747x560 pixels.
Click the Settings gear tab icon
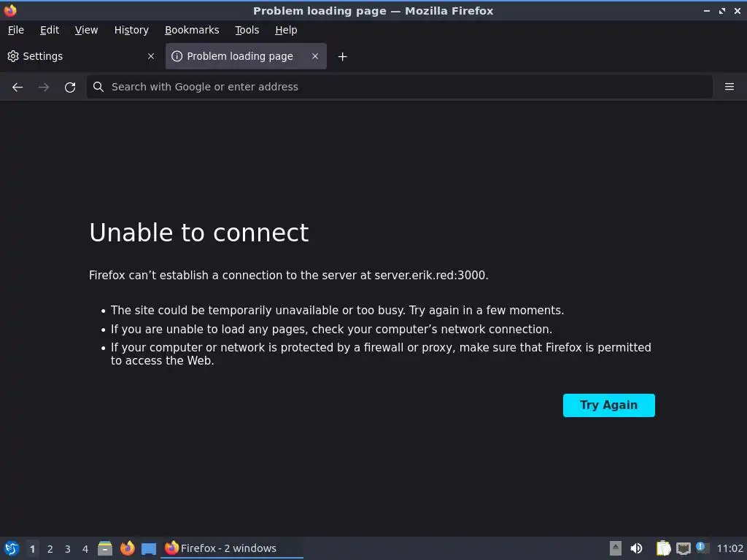coord(13,56)
